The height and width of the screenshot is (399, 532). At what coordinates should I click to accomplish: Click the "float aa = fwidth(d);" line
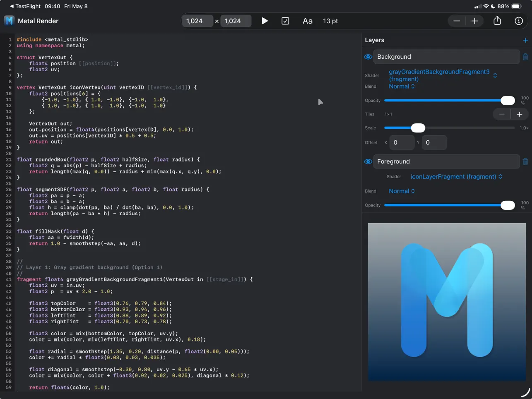click(x=61, y=238)
